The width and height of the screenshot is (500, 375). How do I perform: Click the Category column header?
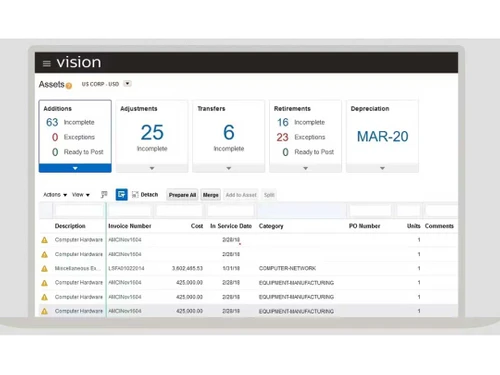click(x=271, y=226)
